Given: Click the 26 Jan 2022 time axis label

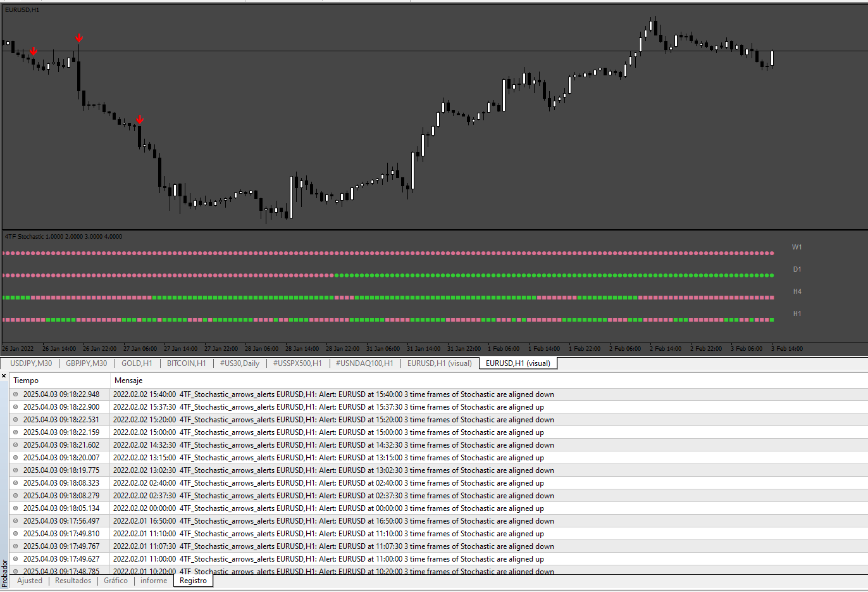Looking at the screenshot, I should pyautogui.click(x=18, y=349).
